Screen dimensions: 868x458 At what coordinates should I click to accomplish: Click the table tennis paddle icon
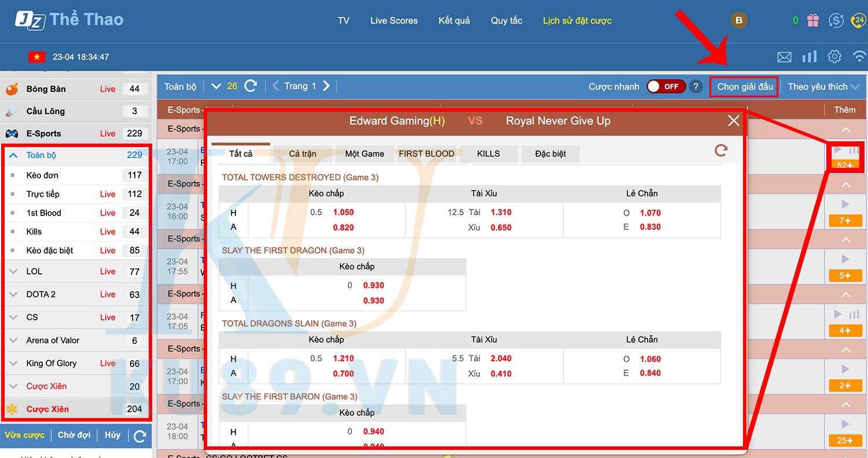[x=12, y=89]
